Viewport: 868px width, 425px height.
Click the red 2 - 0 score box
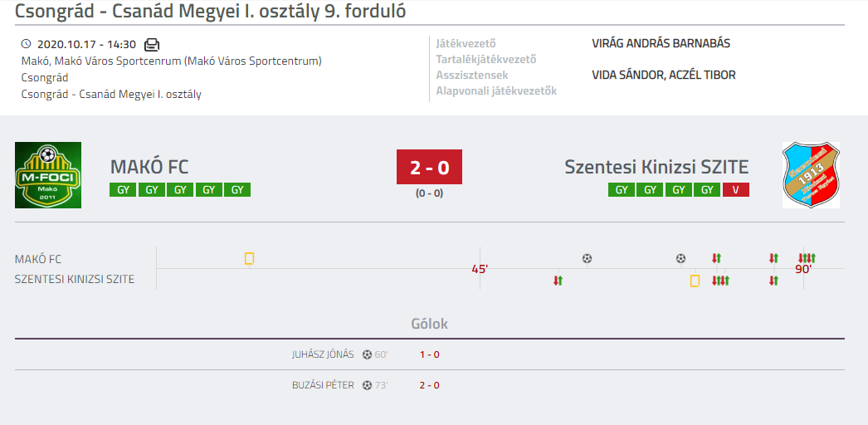(x=430, y=167)
